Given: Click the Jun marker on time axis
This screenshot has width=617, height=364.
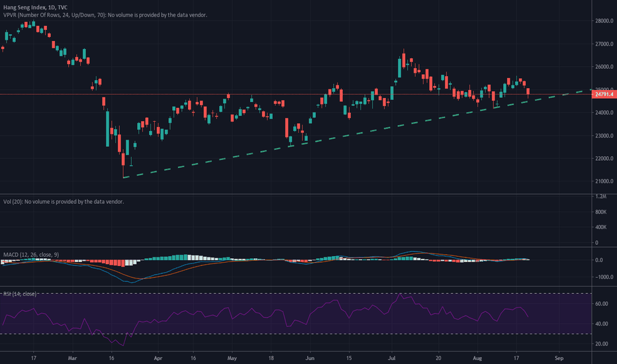Looking at the screenshot, I should click(x=310, y=358).
